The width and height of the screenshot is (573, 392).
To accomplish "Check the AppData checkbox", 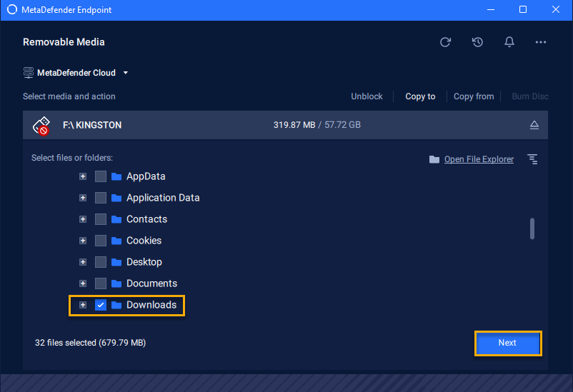I will [101, 176].
